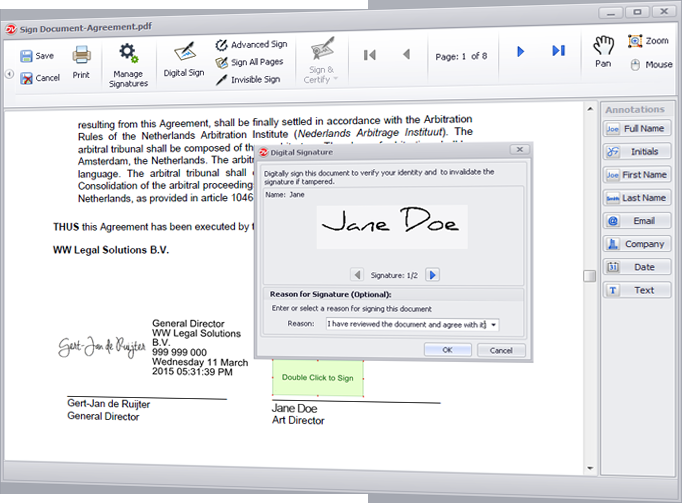The image size is (682, 503).
Task: Collapse toolbar with left circle arrow
Action: [x=10, y=74]
